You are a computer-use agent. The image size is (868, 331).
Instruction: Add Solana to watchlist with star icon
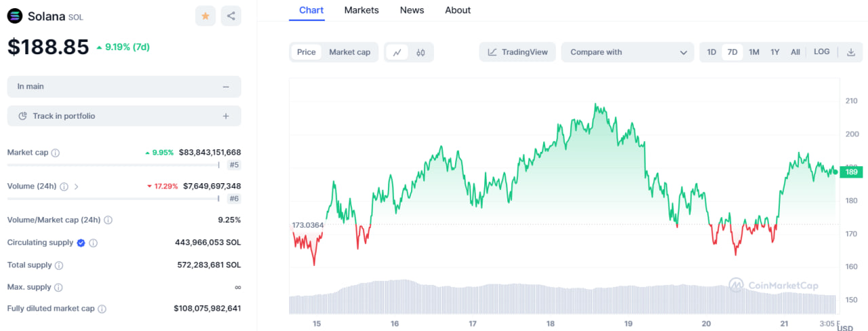pos(205,16)
